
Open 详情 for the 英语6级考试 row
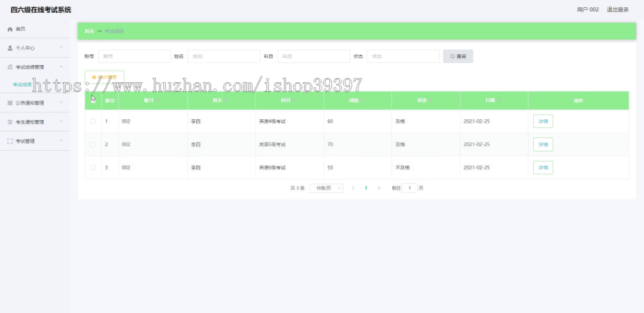tap(543, 168)
